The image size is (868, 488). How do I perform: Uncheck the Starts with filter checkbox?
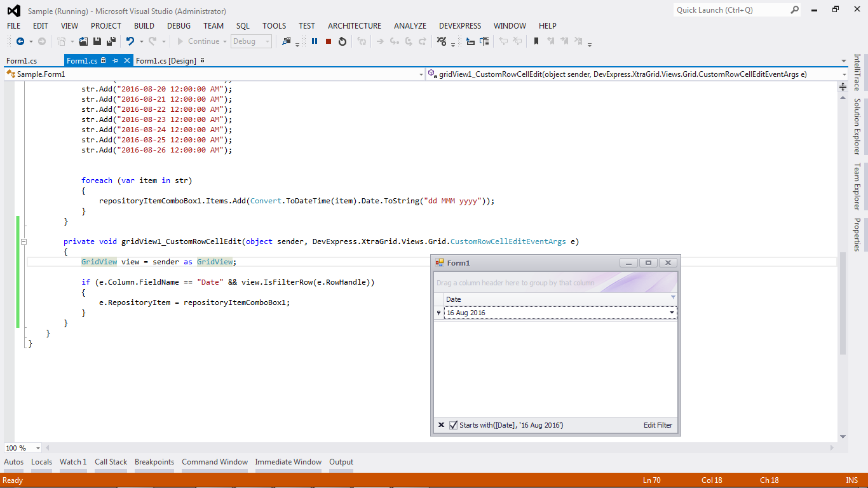pyautogui.click(x=453, y=425)
